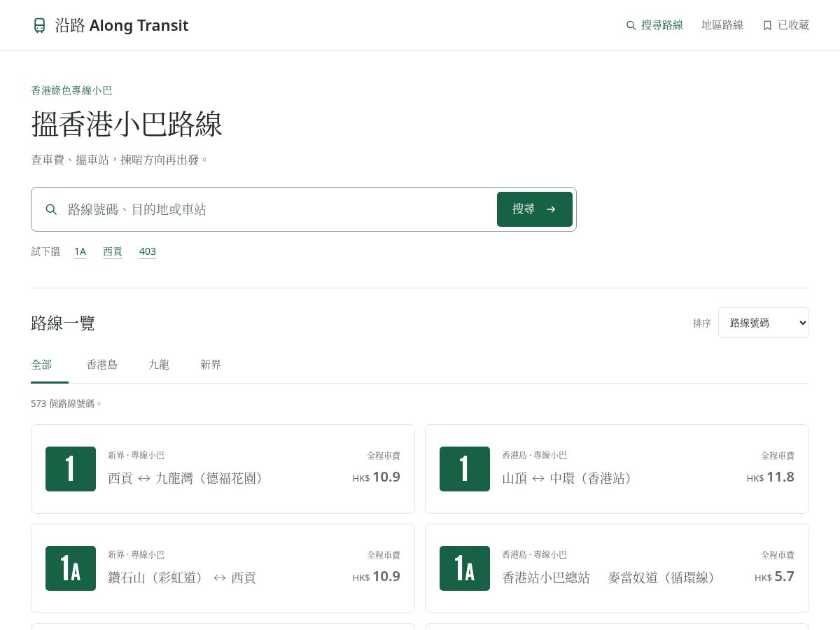Try the suggested search 403 link

click(x=147, y=251)
